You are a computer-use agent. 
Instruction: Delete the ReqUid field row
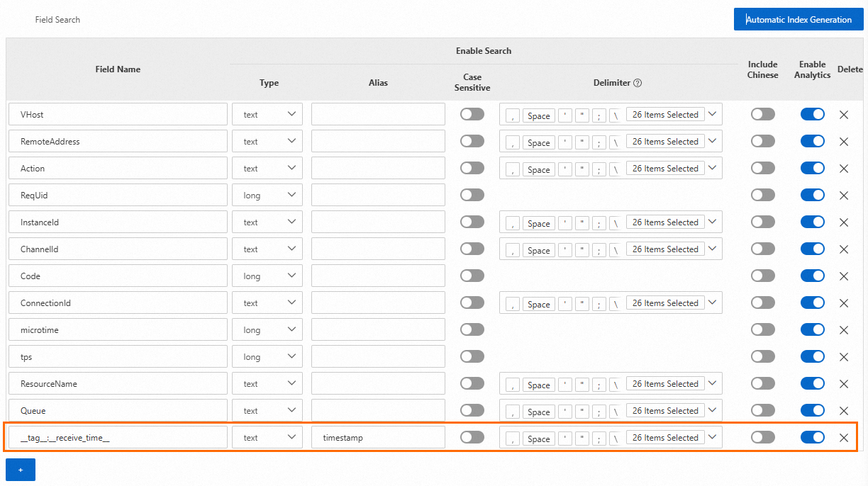click(x=844, y=196)
